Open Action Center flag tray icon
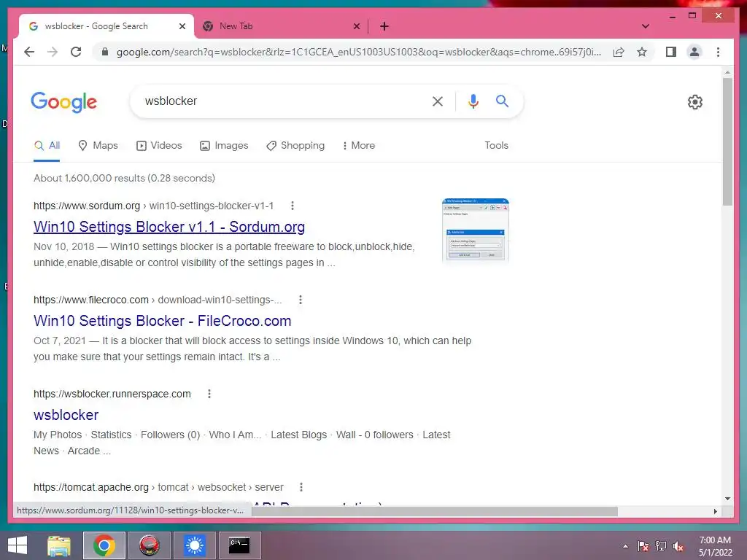The height and width of the screenshot is (560, 747). [x=643, y=546]
